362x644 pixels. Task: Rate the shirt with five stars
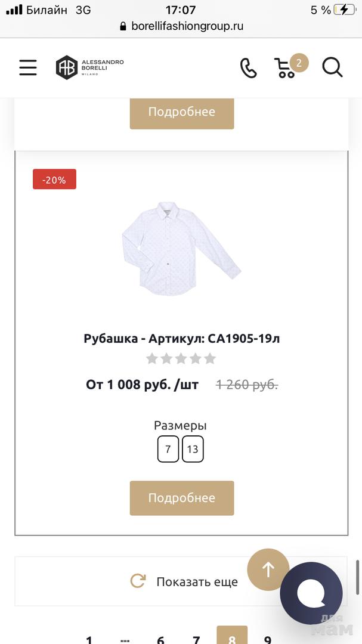(209, 358)
